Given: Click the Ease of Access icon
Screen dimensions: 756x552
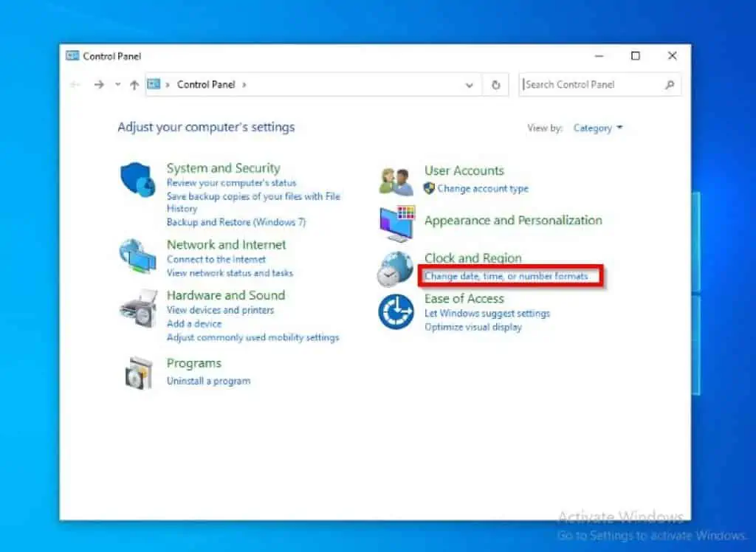Looking at the screenshot, I should (x=396, y=312).
